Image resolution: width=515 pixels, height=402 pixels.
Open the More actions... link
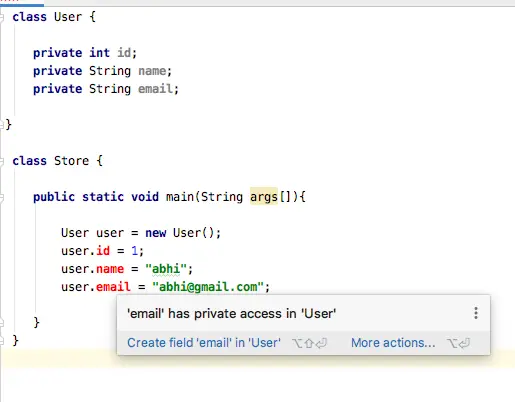[x=393, y=343]
